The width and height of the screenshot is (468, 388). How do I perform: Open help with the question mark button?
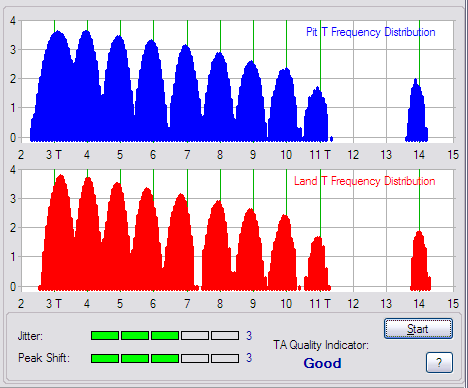pyautogui.click(x=439, y=362)
